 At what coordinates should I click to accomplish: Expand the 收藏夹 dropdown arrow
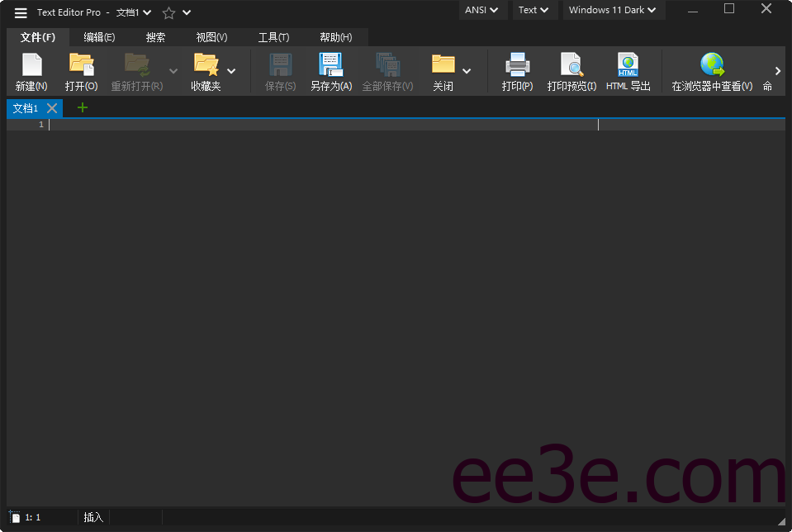coord(231,71)
